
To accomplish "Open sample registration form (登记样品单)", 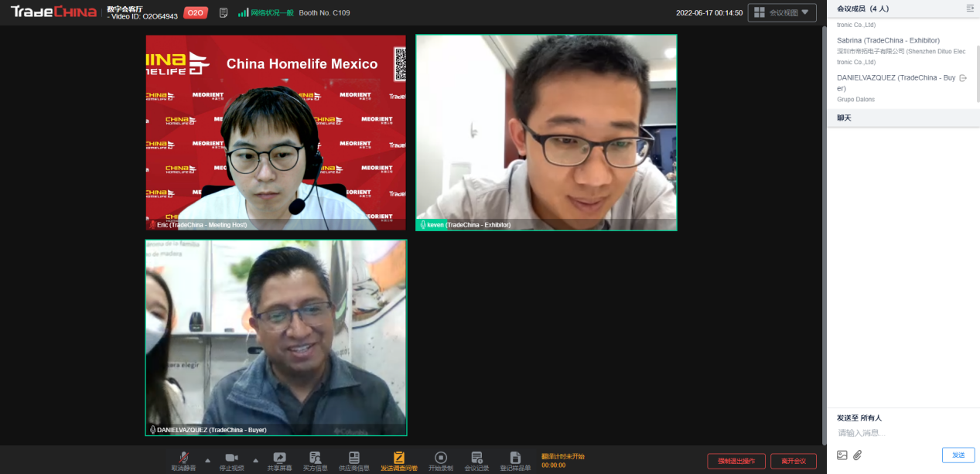I will [x=515, y=461].
